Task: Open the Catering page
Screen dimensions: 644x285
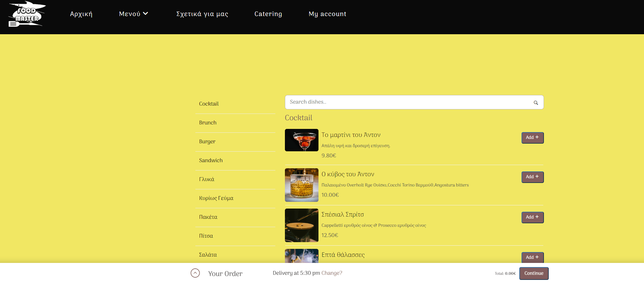Action: click(x=268, y=14)
